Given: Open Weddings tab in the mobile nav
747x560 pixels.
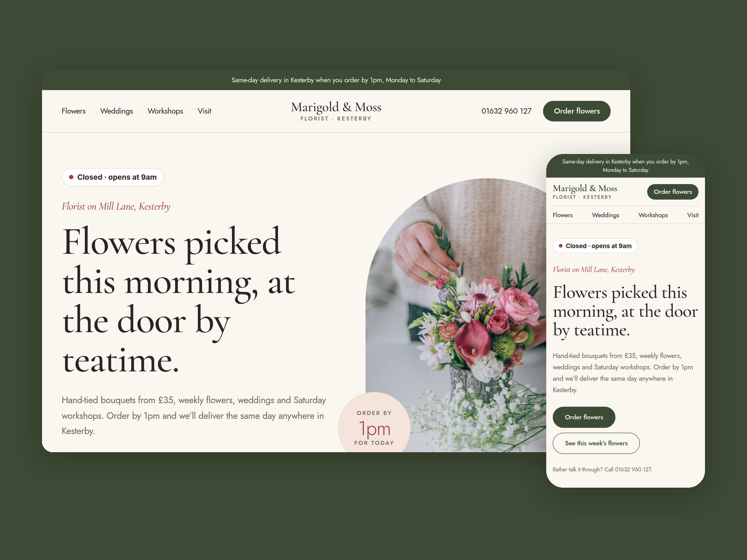Looking at the screenshot, I should click(x=606, y=215).
